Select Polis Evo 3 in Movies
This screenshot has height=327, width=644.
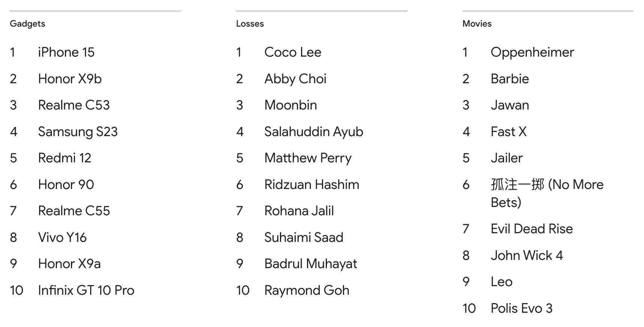[521, 308]
